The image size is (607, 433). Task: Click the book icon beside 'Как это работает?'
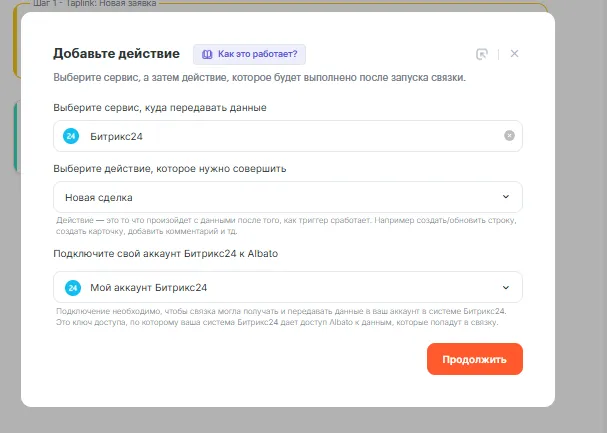click(207, 54)
